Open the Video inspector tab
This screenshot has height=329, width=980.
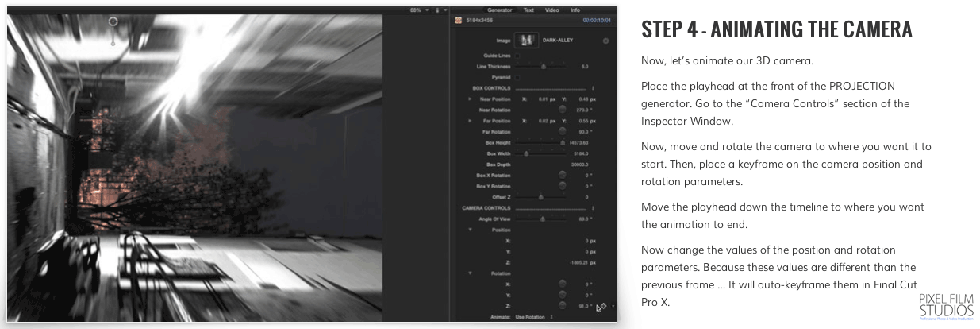[x=551, y=10]
